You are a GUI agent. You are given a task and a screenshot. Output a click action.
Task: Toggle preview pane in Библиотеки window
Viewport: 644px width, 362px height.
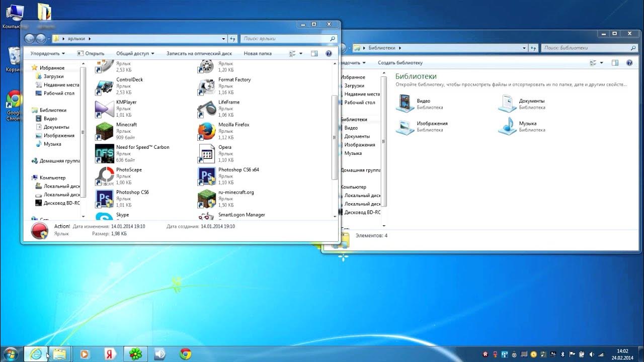(x=615, y=63)
